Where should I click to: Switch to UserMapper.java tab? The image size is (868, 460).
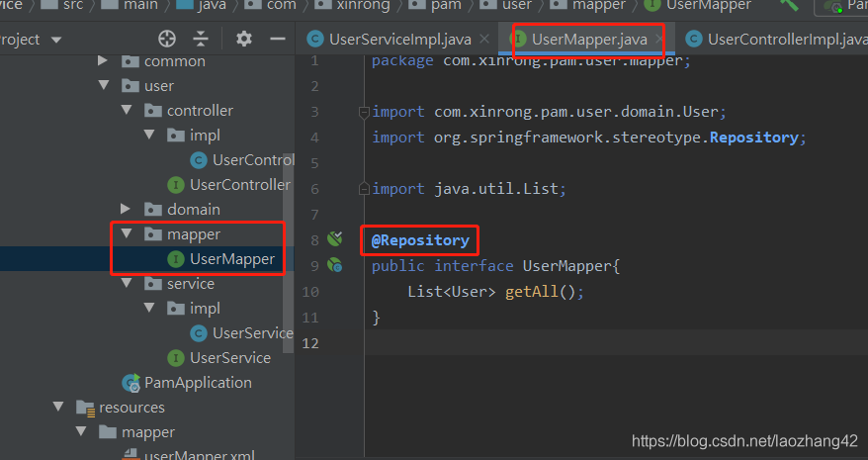[589, 40]
